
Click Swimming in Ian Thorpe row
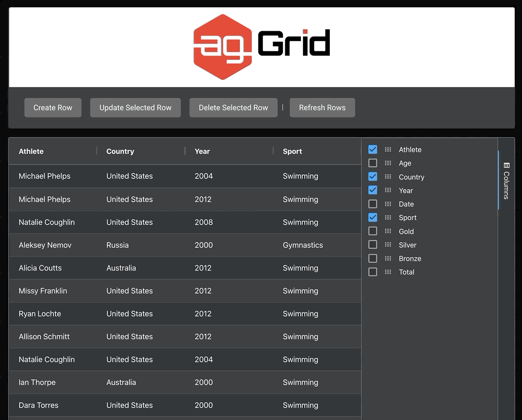click(317, 383)
